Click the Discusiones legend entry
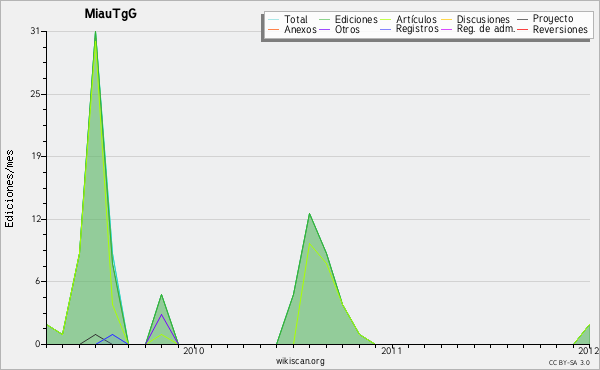This screenshot has height=370, width=600. 476,19
